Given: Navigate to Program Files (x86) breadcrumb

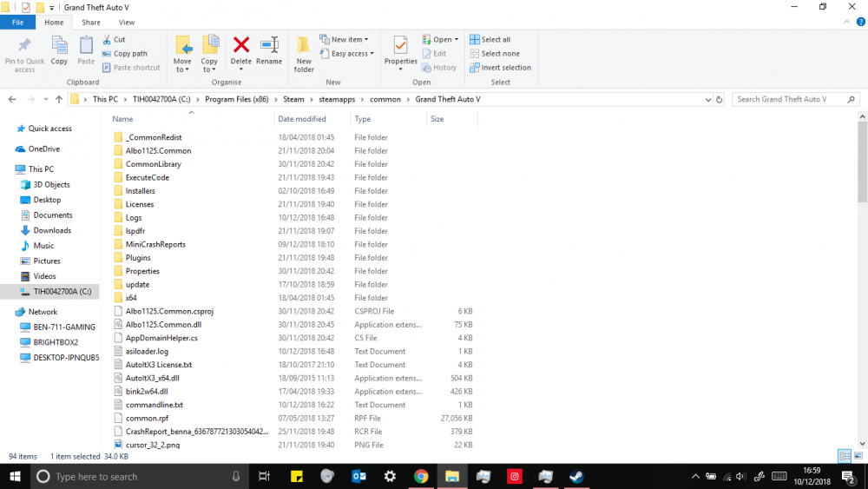Looking at the screenshot, I should tap(236, 99).
